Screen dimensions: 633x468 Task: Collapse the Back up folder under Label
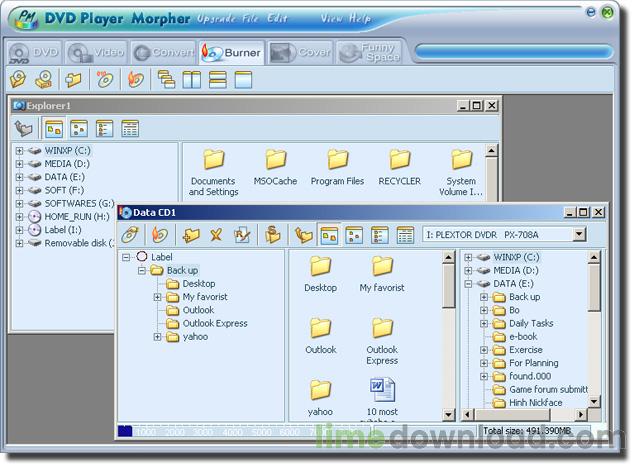click(143, 271)
